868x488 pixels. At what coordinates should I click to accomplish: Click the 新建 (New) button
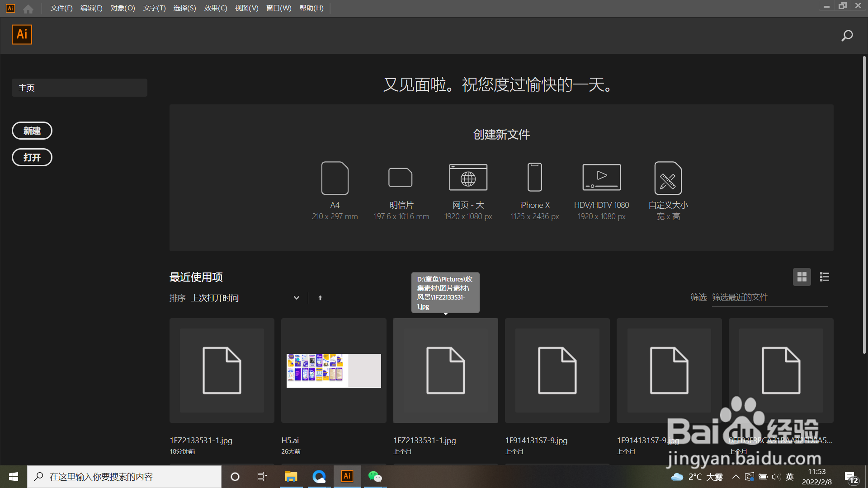tap(32, 131)
